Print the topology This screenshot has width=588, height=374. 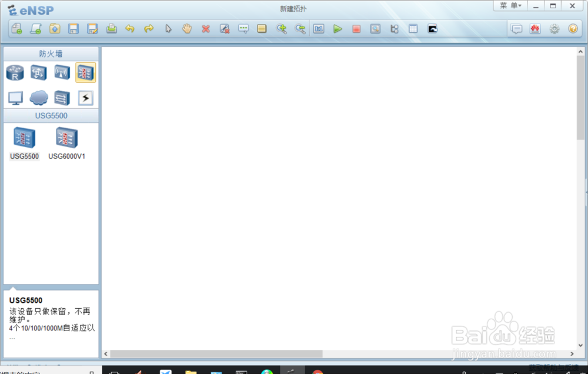tap(111, 29)
